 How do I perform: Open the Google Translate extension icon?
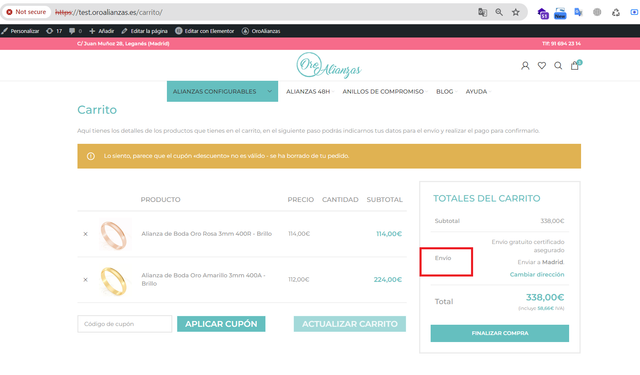(x=578, y=12)
